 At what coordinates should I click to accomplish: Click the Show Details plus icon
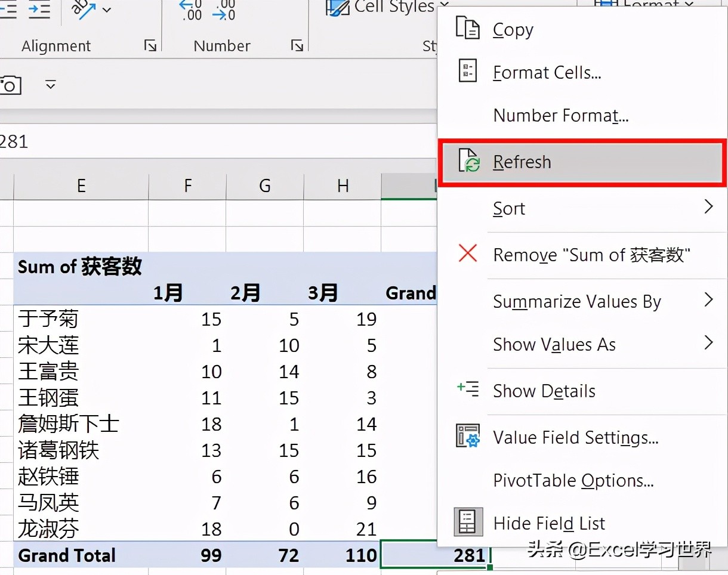tap(467, 389)
